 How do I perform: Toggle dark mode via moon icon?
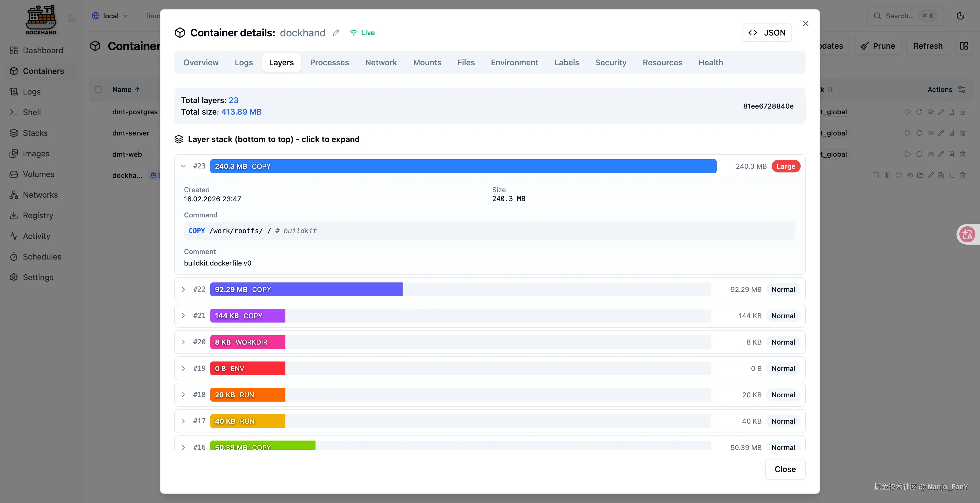coord(960,16)
